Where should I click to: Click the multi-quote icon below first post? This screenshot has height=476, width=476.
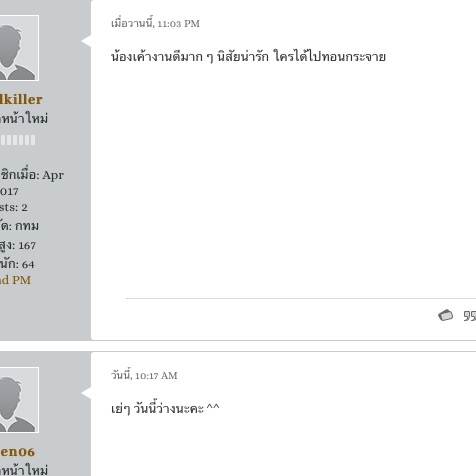pyautogui.click(x=445, y=315)
